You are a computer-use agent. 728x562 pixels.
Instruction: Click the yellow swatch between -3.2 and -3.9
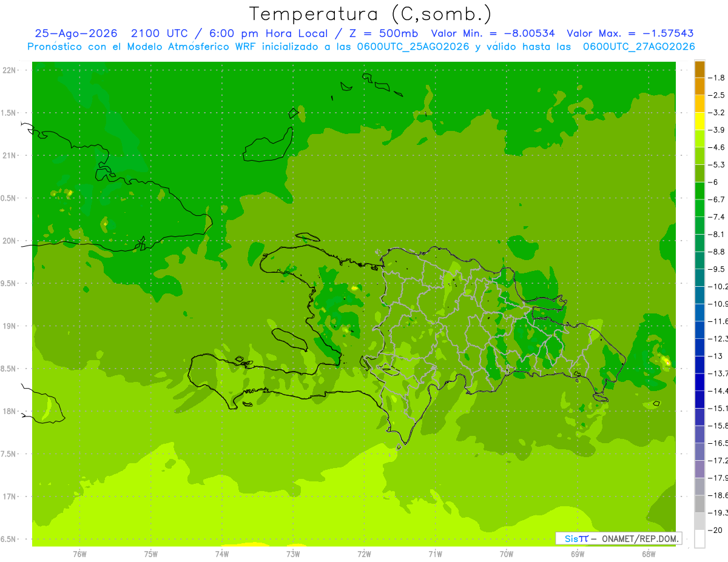point(699,121)
